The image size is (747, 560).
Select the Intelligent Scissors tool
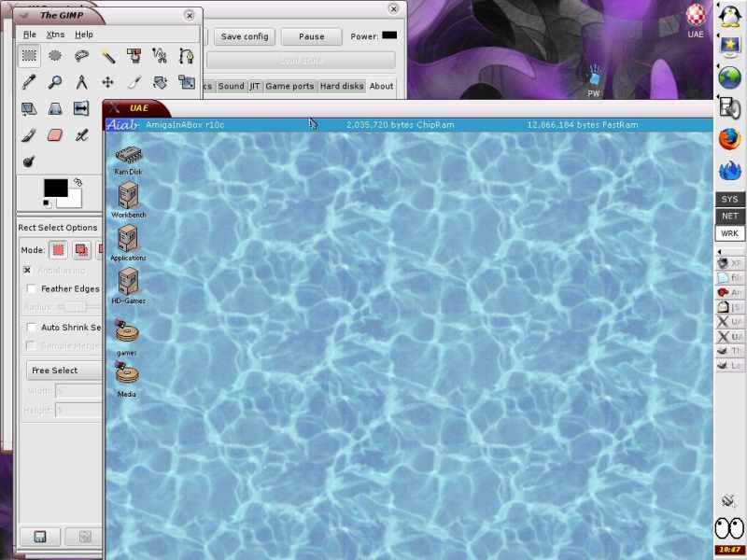pos(160,56)
